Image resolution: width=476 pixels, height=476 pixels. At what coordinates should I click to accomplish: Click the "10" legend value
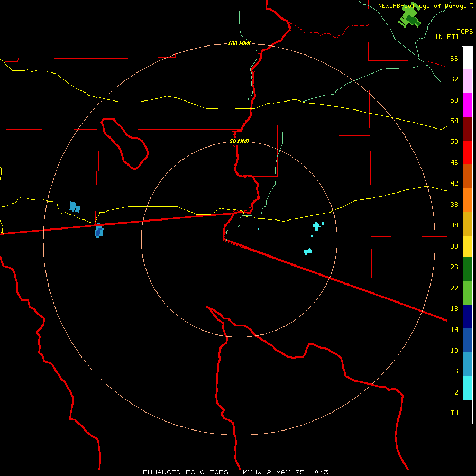pyautogui.click(x=454, y=350)
